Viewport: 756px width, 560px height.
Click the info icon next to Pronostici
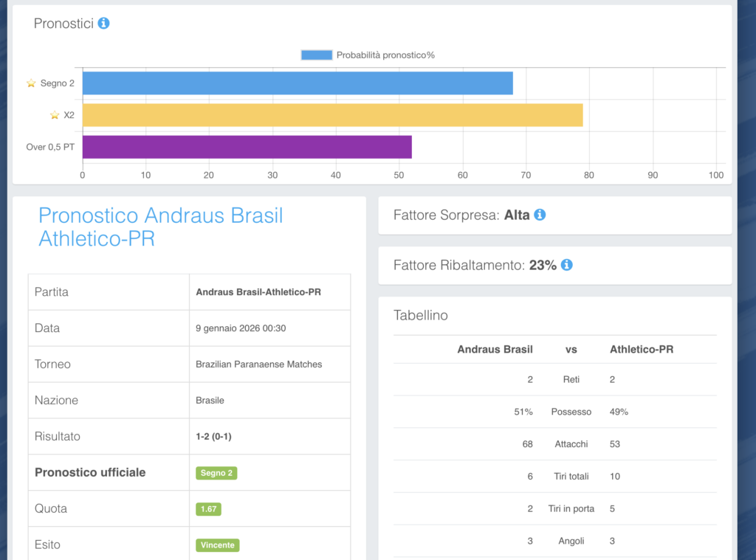(103, 24)
